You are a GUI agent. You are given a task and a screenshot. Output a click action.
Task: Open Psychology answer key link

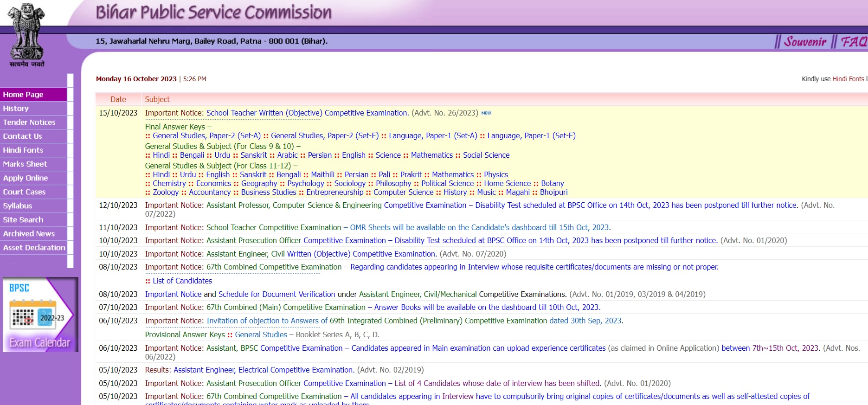pos(306,183)
